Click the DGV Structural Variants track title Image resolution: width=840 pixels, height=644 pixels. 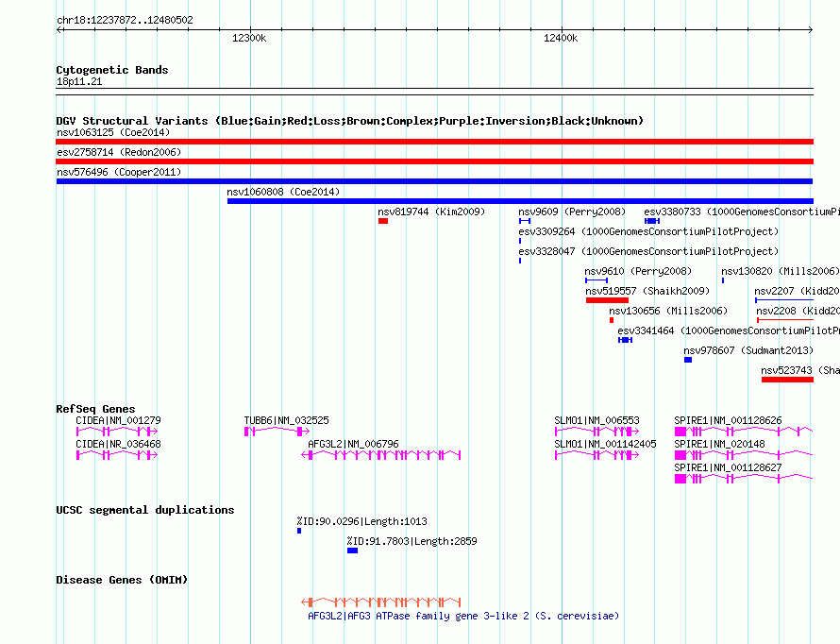coord(349,121)
